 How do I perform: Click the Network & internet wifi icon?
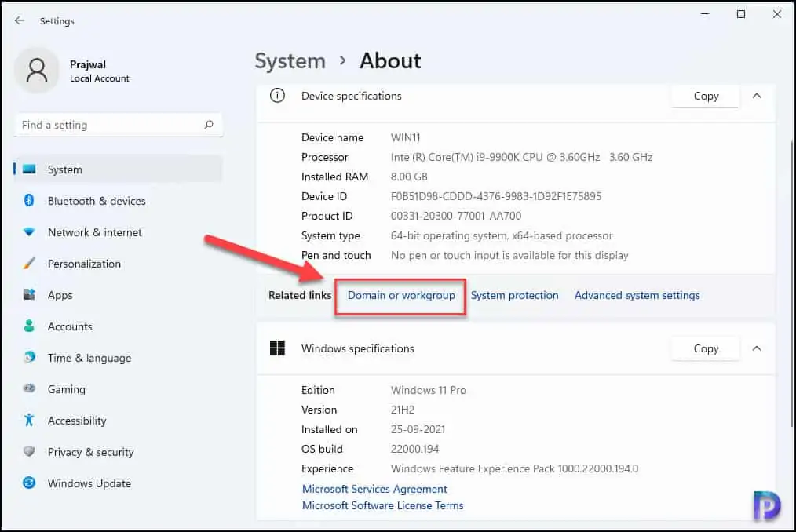click(x=30, y=232)
